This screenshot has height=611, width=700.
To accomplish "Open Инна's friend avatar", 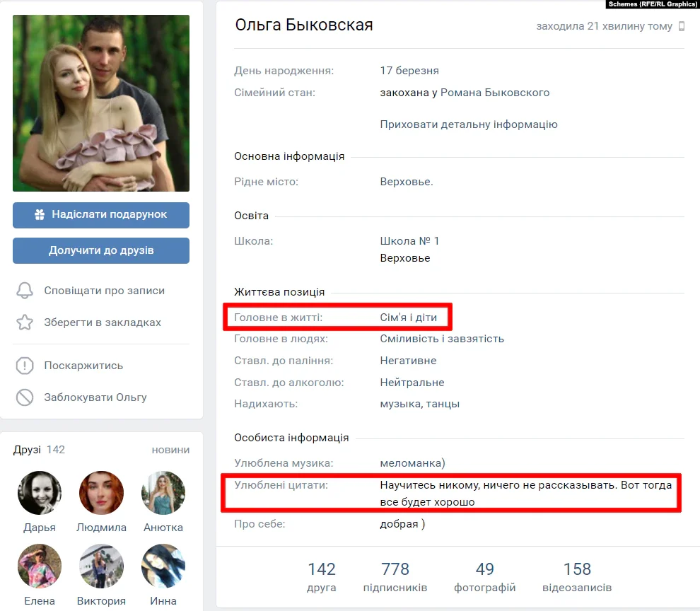I will [163, 566].
